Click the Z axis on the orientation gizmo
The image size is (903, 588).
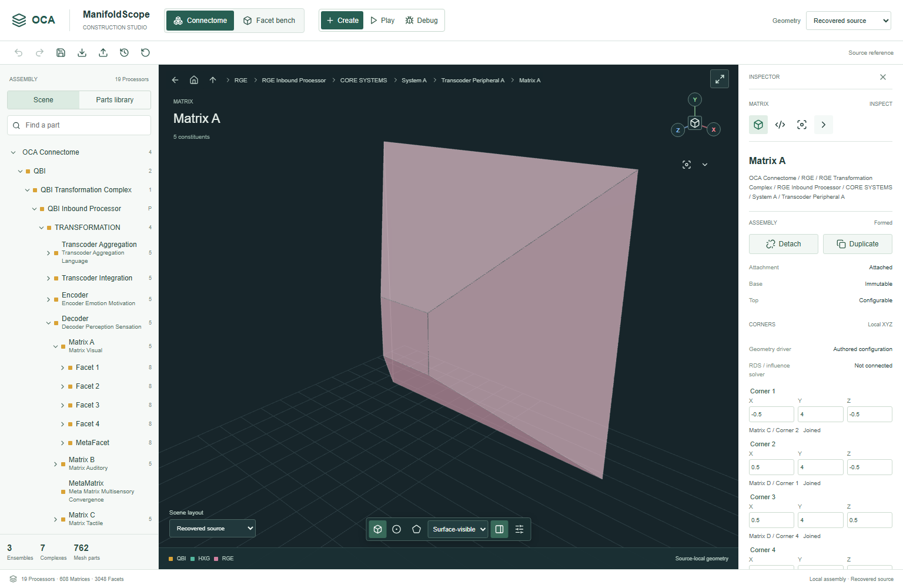[678, 131]
